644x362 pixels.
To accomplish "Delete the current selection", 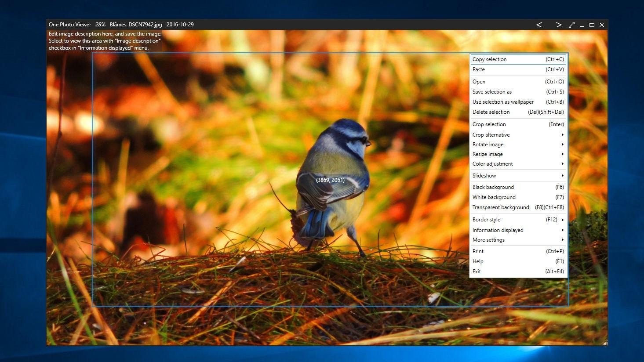I will [x=491, y=112].
